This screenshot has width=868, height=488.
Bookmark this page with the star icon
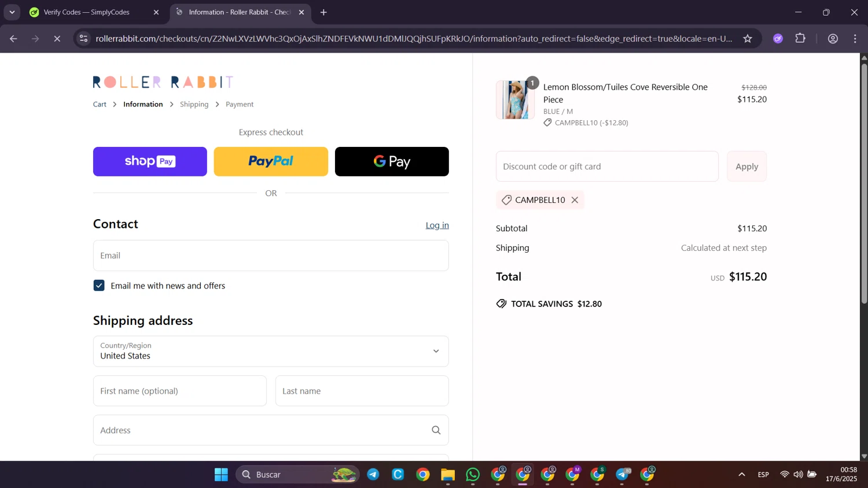point(748,39)
